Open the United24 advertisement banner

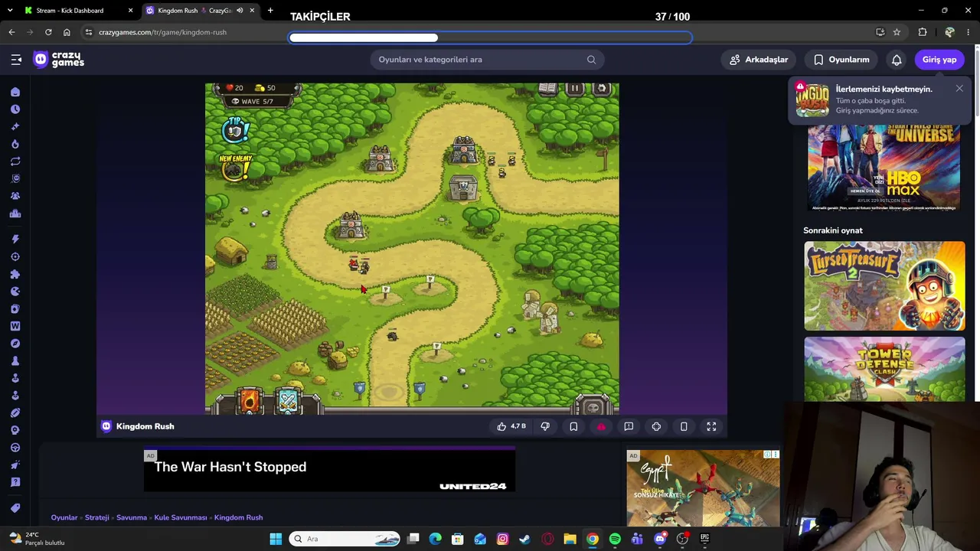(330, 471)
